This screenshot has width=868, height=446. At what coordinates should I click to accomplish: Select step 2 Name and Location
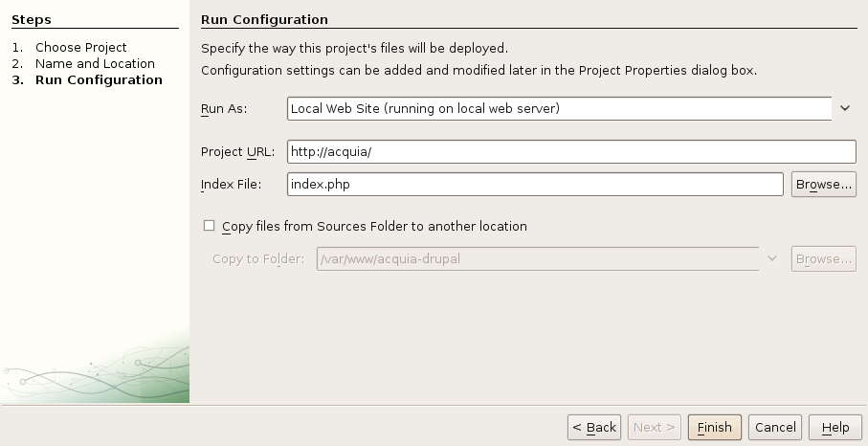[95, 63]
